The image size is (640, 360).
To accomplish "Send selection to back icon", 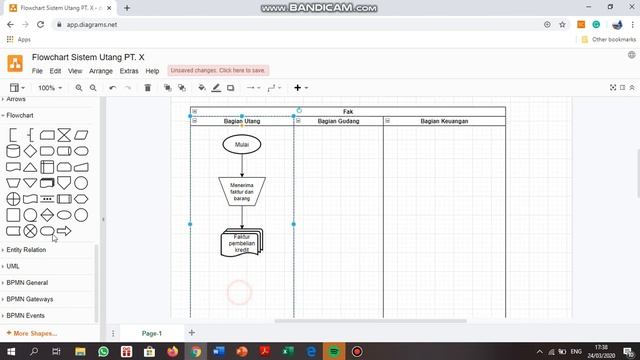I will (182, 88).
